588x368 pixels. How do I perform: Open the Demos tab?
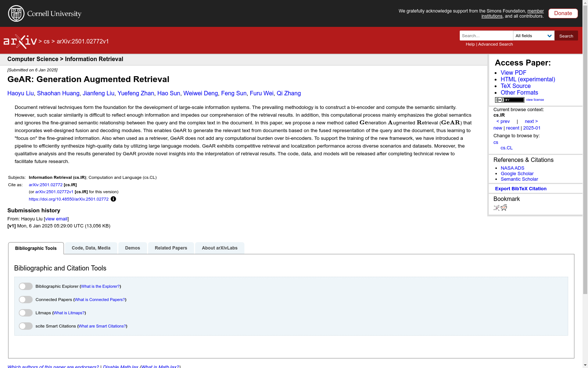click(133, 248)
